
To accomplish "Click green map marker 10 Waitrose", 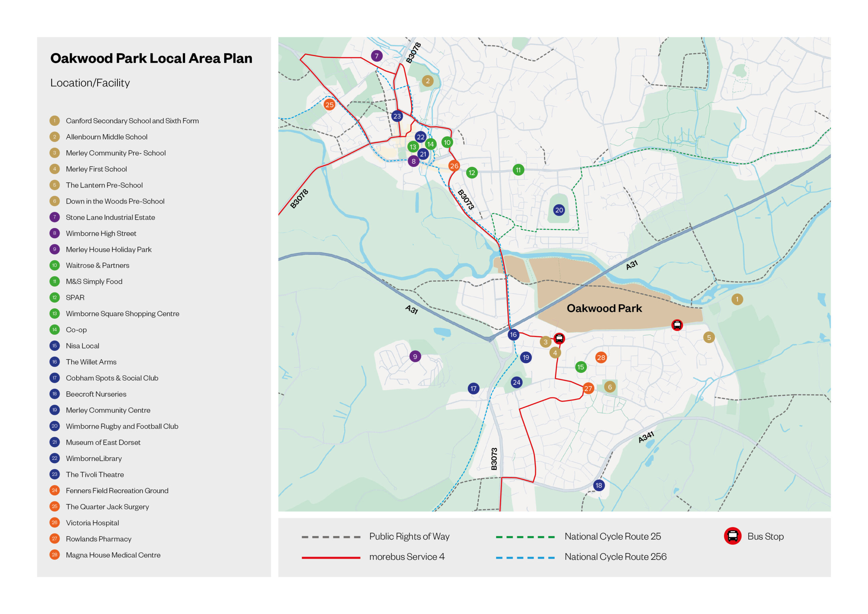I will pyautogui.click(x=447, y=142).
